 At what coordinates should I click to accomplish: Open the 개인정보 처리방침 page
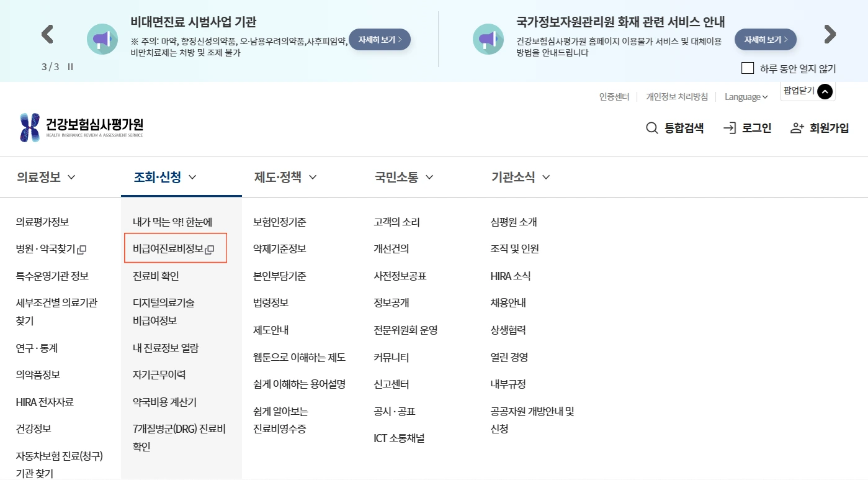pos(676,97)
